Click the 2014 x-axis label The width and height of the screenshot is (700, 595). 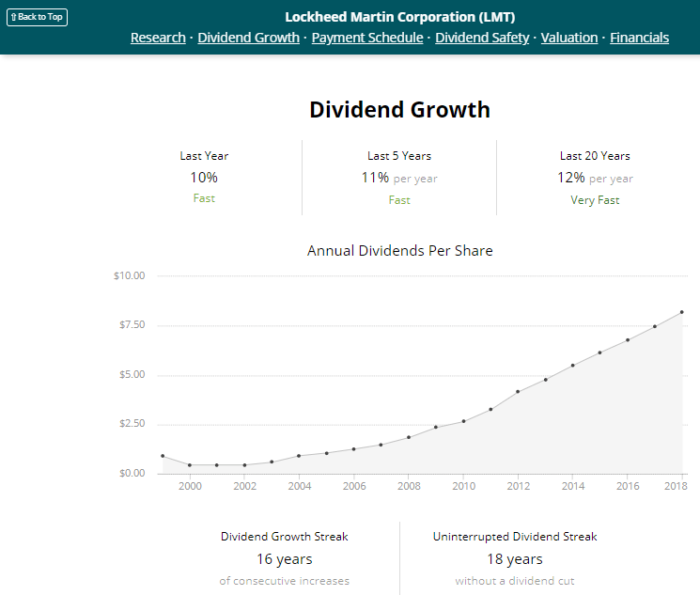click(x=573, y=486)
